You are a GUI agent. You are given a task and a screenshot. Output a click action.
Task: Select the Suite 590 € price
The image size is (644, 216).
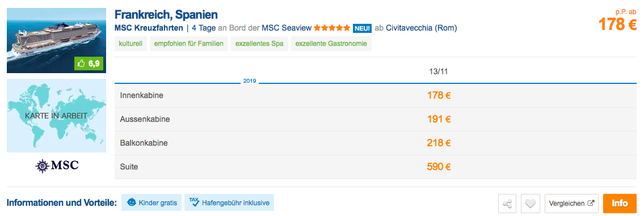click(439, 167)
